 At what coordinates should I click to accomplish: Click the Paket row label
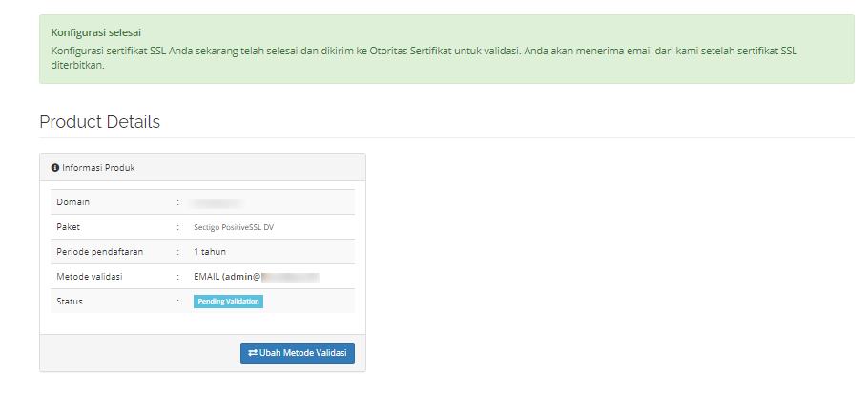68,227
